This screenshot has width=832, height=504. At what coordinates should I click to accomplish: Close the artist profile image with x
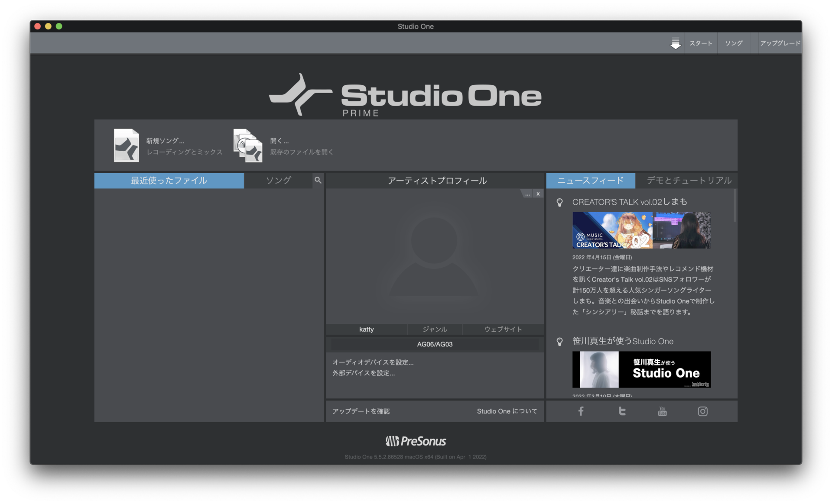(x=538, y=194)
